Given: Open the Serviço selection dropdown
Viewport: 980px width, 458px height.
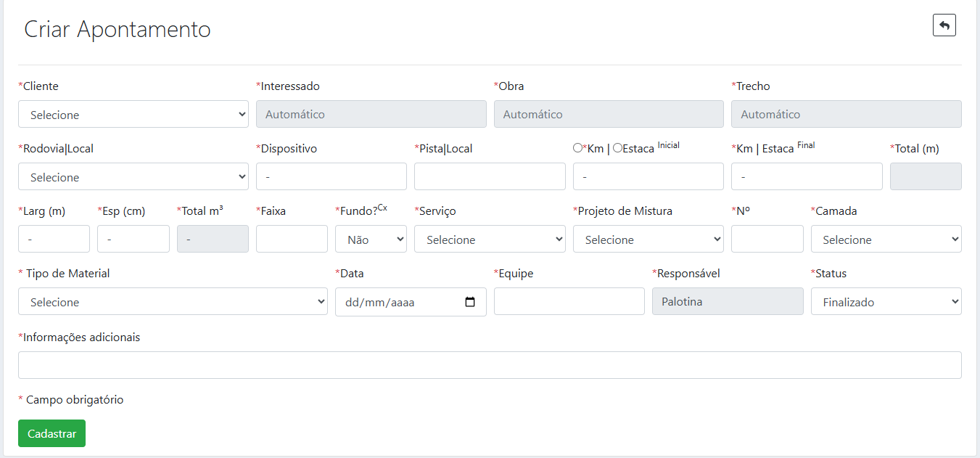Looking at the screenshot, I should pyautogui.click(x=490, y=239).
